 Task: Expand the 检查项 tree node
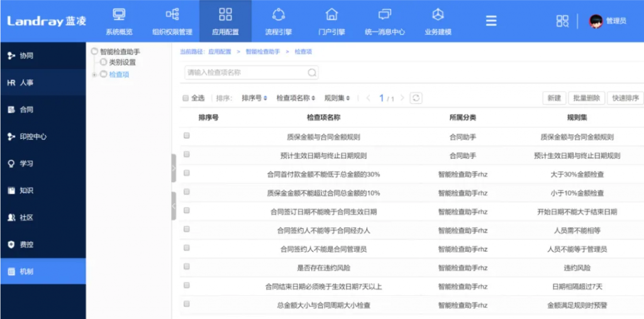94,75
